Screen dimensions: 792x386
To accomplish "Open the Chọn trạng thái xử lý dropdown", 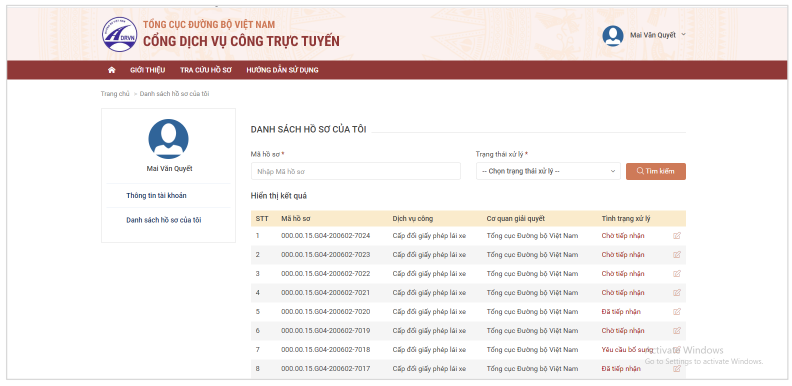I will pos(548,171).
